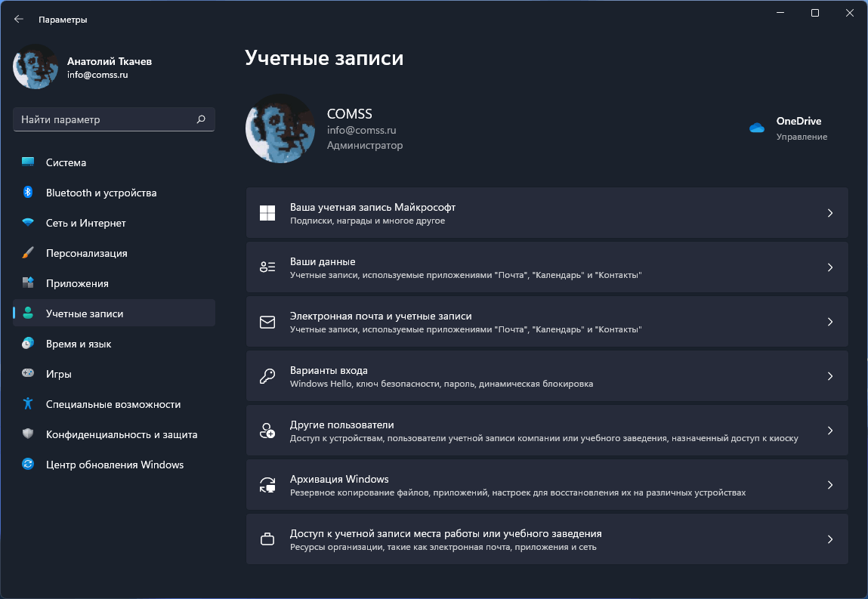The height and width of the screenshot is (599, 868).
Task: Click the Wi-Fi network icon
Action: pos(28,223)
